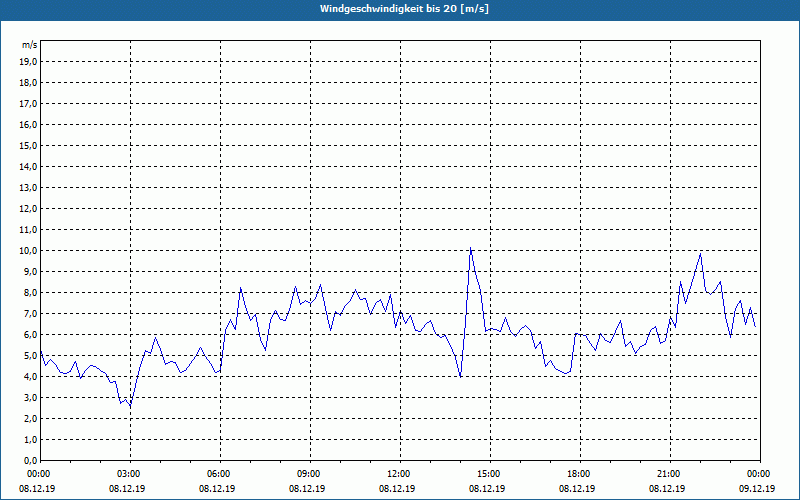Click the 09.12.19 date label

coord(757,488)
